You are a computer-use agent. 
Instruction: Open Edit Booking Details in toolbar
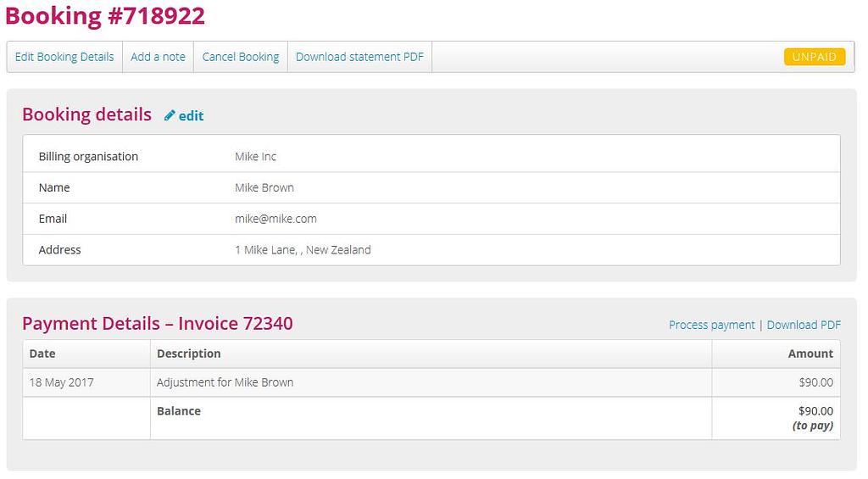click(64, 57)
